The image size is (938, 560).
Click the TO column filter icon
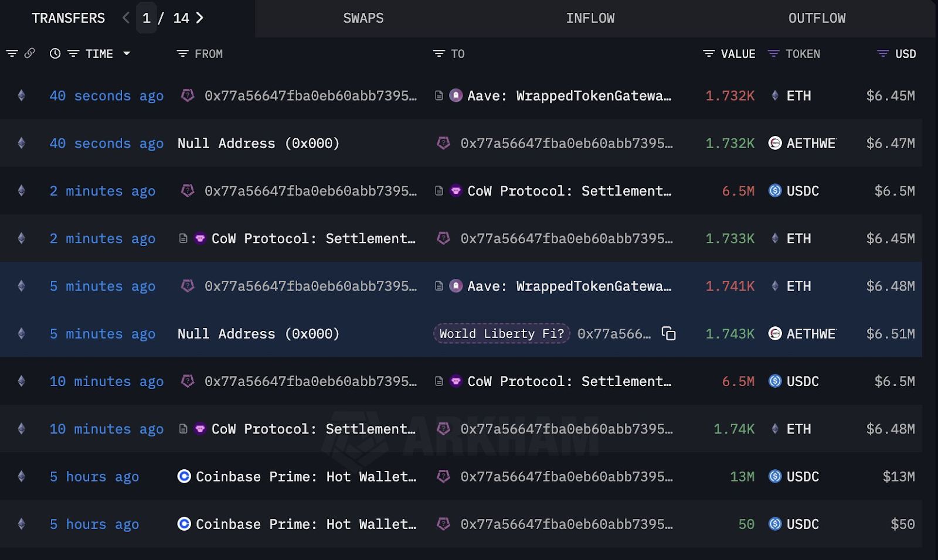[x=439, y=54]
